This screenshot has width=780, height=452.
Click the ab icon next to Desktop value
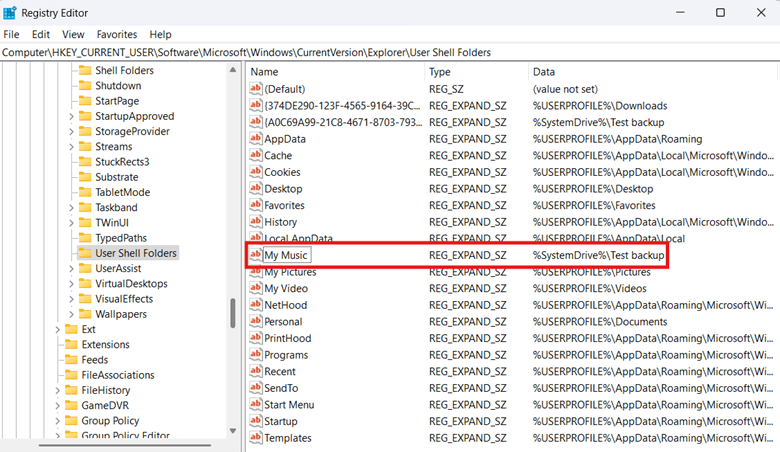click(255, 189)
